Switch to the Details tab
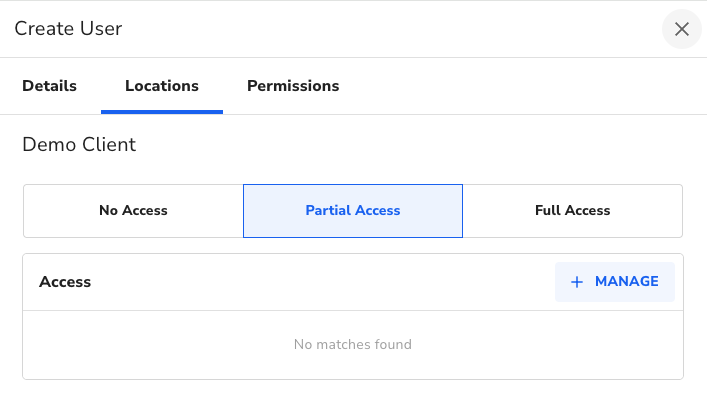 50,86
